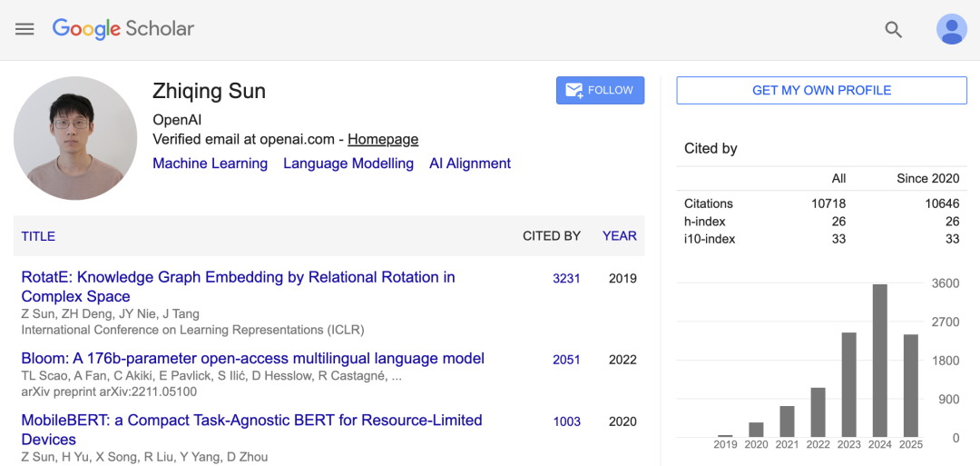Open the RotatE knowledge graph embedding paper
The height and width of the screenshot is (466, 980).
[238, 286]
